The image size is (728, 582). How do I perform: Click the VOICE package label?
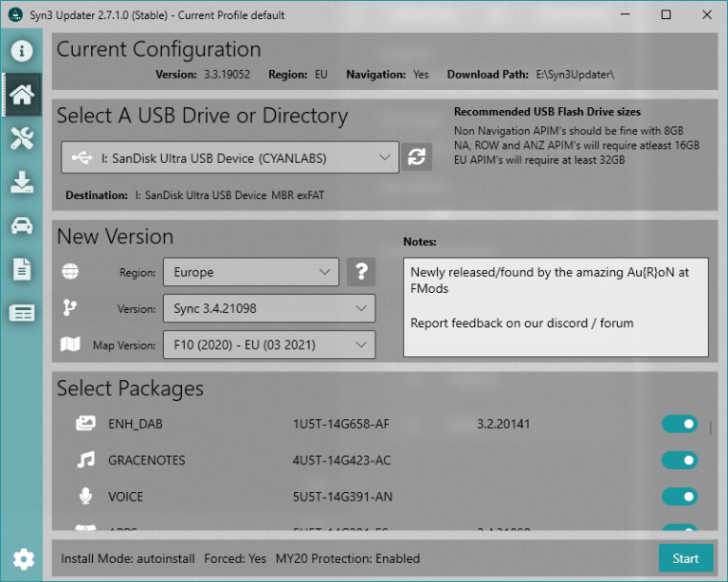[125, 497]
